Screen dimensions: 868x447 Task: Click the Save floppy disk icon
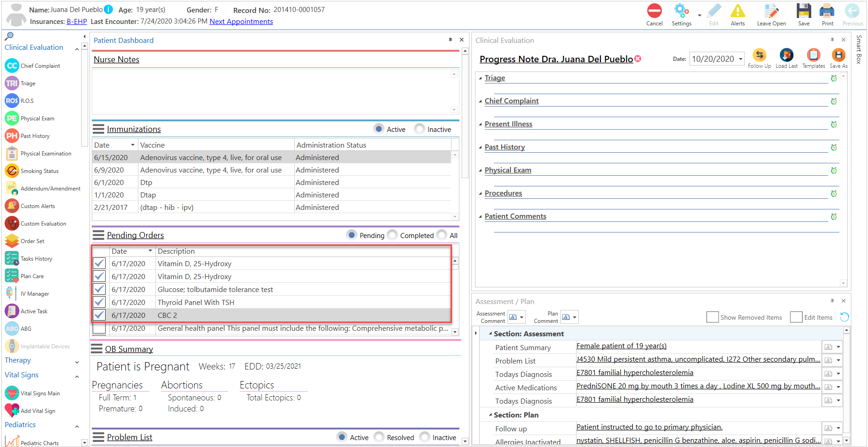click(x=804, y=11)
